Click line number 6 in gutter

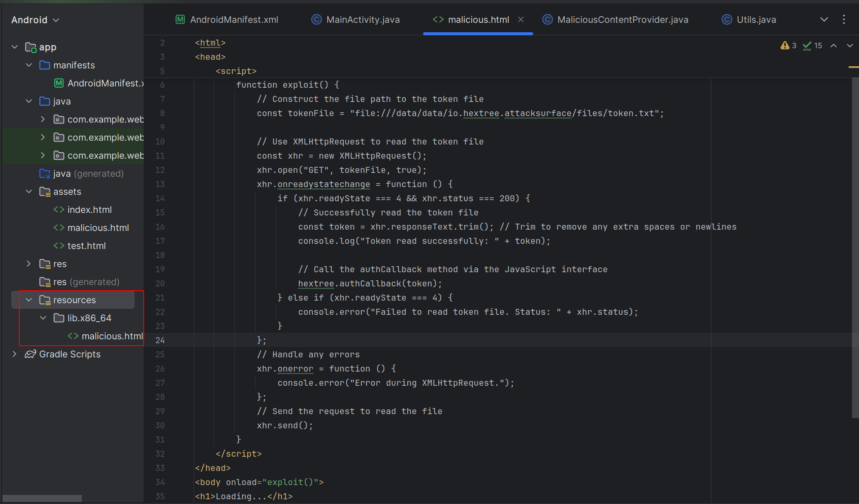pyautogui.click(x=162, y=85)
